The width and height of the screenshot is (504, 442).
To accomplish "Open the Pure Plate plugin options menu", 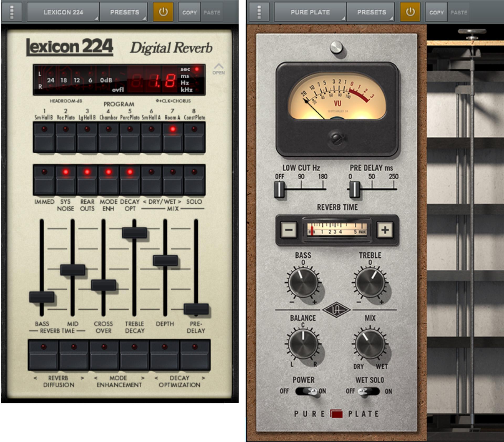I will (259, 12).
